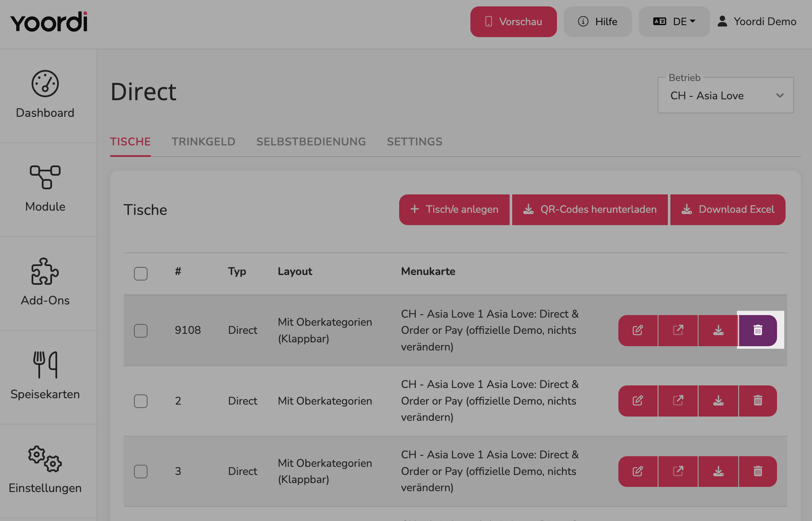Click Tisch/e anlegen button
The image size is (812, 521).
point(455,210)
